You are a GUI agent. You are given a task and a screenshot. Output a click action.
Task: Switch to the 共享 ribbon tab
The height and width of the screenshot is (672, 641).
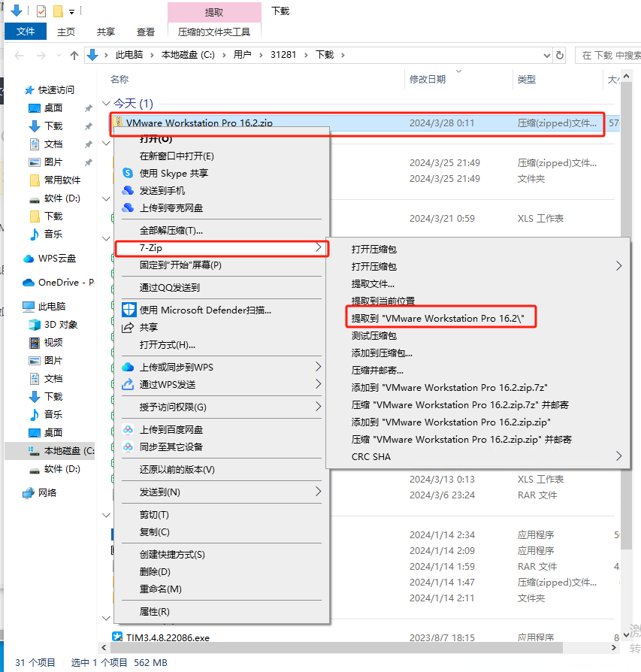point(106,32)
